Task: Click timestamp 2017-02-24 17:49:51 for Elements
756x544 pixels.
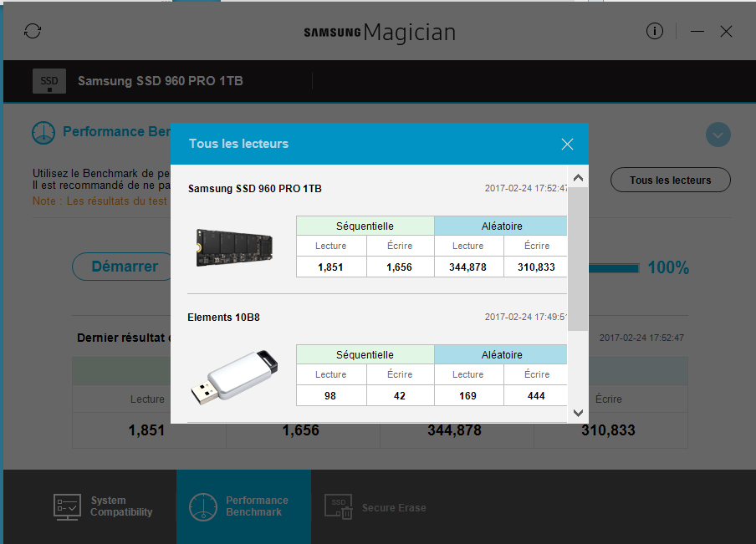Action: click(525, 317)
